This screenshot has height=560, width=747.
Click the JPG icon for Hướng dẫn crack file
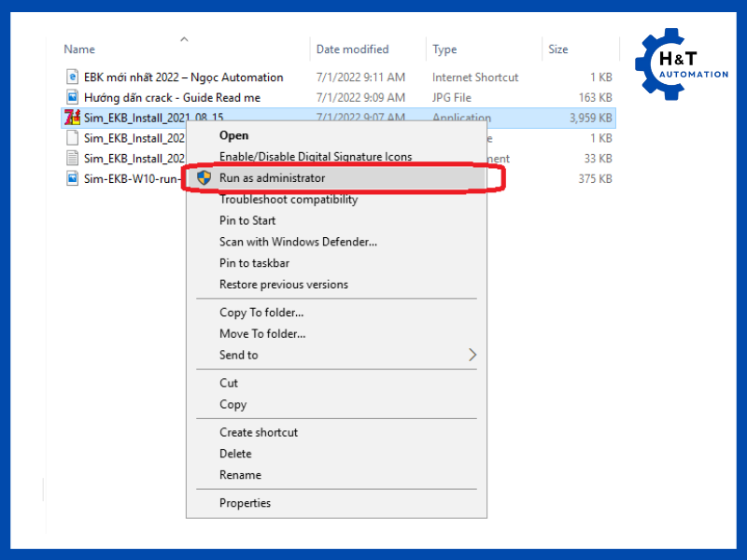pos(73,97)
